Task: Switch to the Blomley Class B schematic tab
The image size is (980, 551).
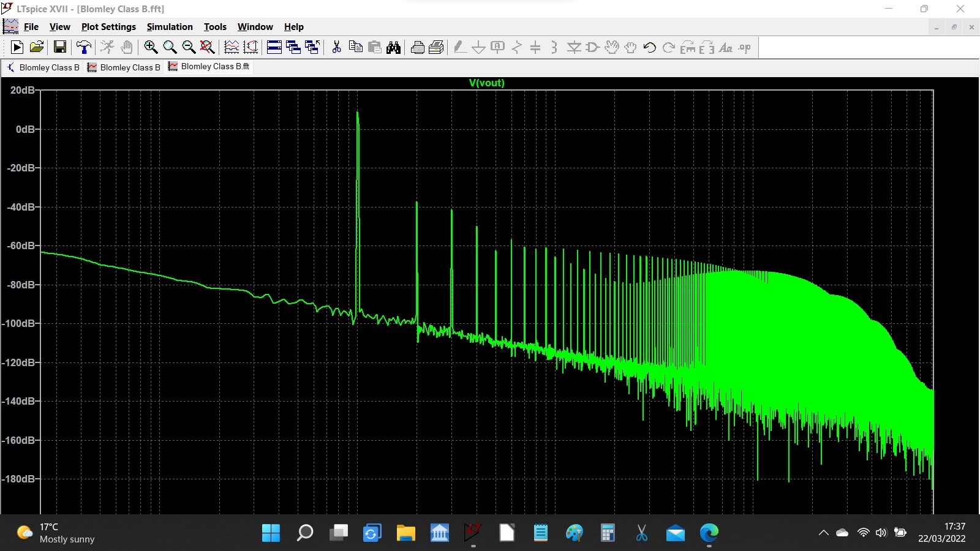Action: click(x=43, y=67)
